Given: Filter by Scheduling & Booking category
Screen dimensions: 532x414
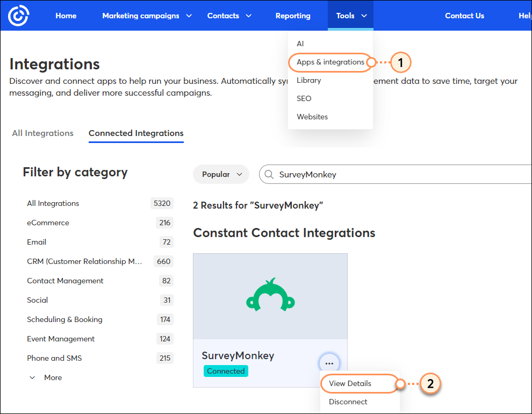Looking at the screenshot, I should (64, 319).
